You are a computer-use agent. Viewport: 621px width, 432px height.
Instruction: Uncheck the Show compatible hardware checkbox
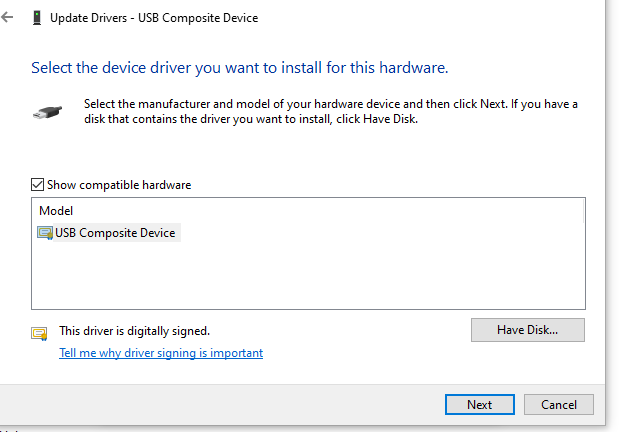38,185
